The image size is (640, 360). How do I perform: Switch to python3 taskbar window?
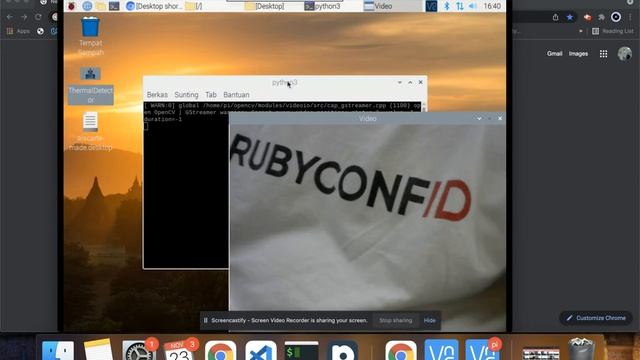pos(322,6)
